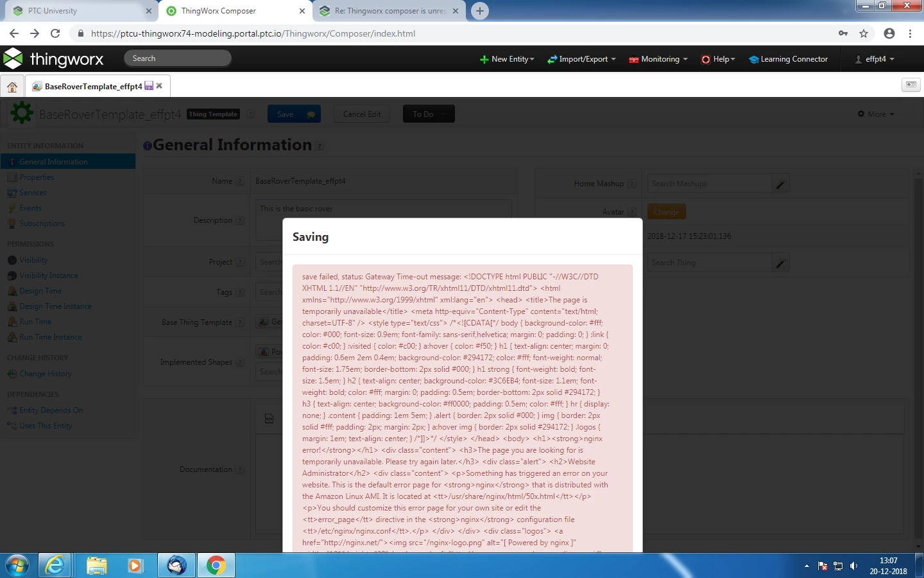Click the keyboard toggle icon at top right
Viewport: 924px width, 578px height.
pos(911,85)
